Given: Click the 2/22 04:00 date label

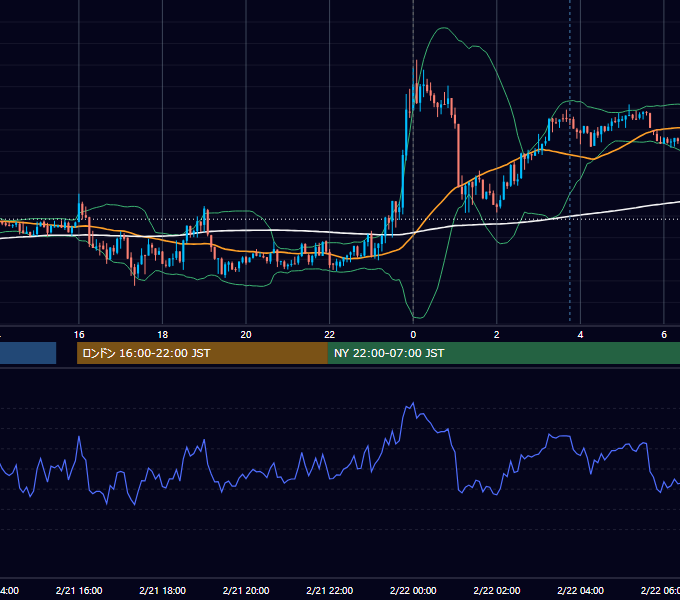Looking at the screenshot, I should point(580,591).
